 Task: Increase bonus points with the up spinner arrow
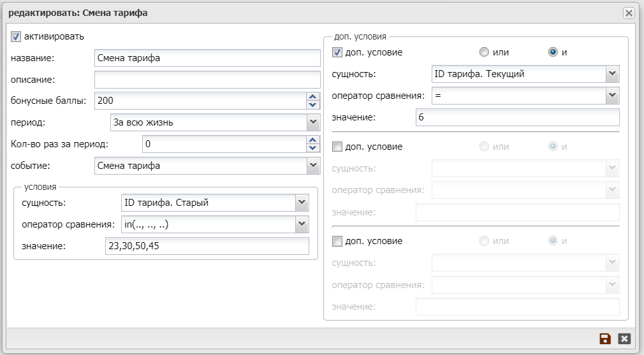312,96
